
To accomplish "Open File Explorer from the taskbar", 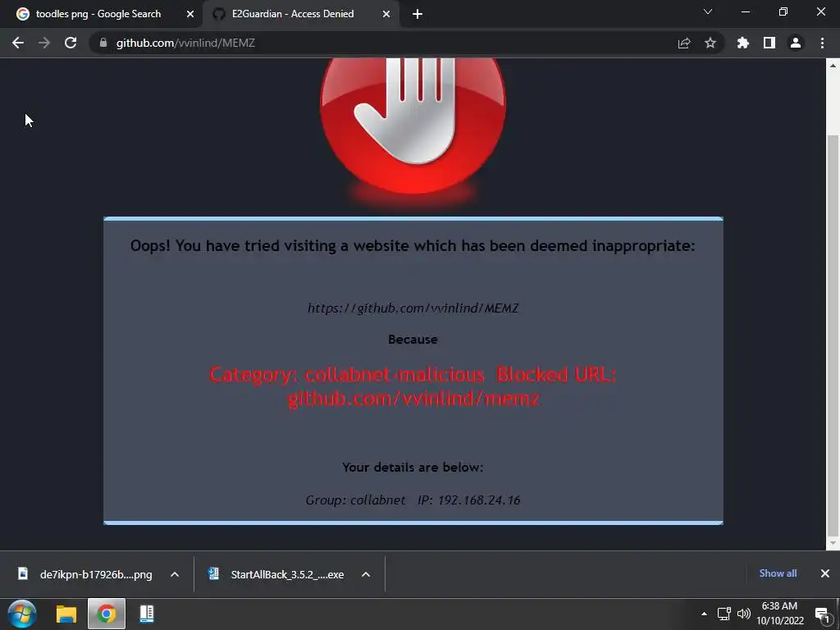I will [66, 614].
